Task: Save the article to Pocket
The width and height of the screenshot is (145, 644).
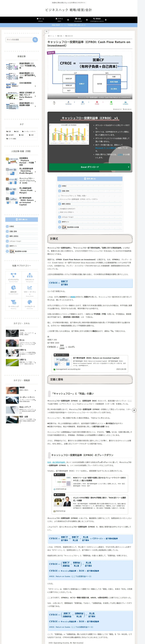Action: click(97, 103)
